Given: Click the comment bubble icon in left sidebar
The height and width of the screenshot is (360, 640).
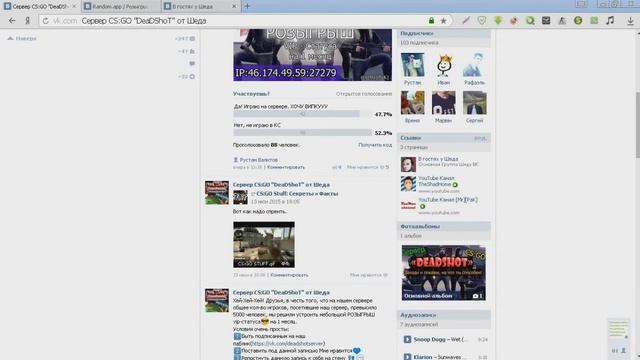Looking at the screenshot, I should pyautogui.click(x=192, y=64).
